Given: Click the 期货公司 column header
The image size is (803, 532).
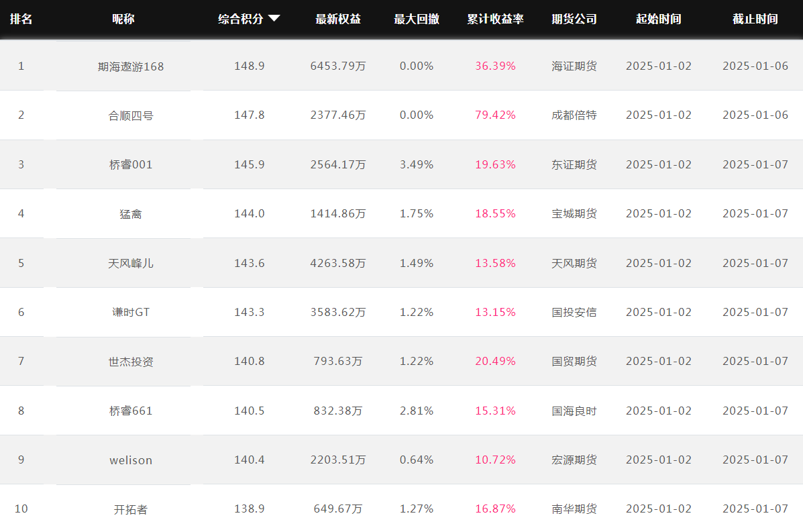Looking at the screenshot, I should tap(574, 19).
